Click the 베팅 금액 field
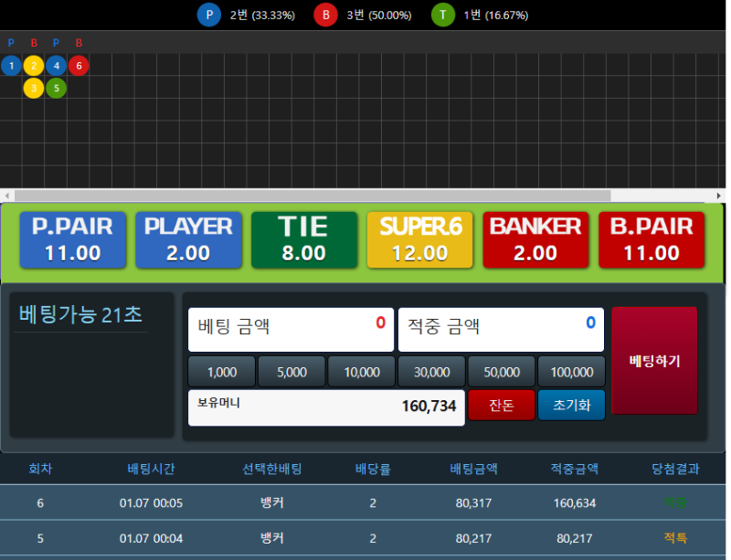This screenshot has height=560, width=731. pyautogui.click(x=291, y=329)
